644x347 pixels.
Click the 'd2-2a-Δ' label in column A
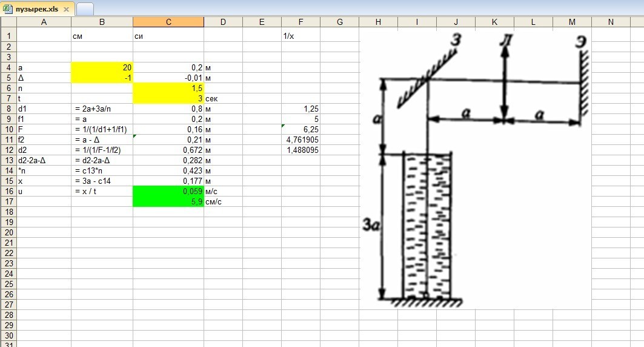point(44,160)
